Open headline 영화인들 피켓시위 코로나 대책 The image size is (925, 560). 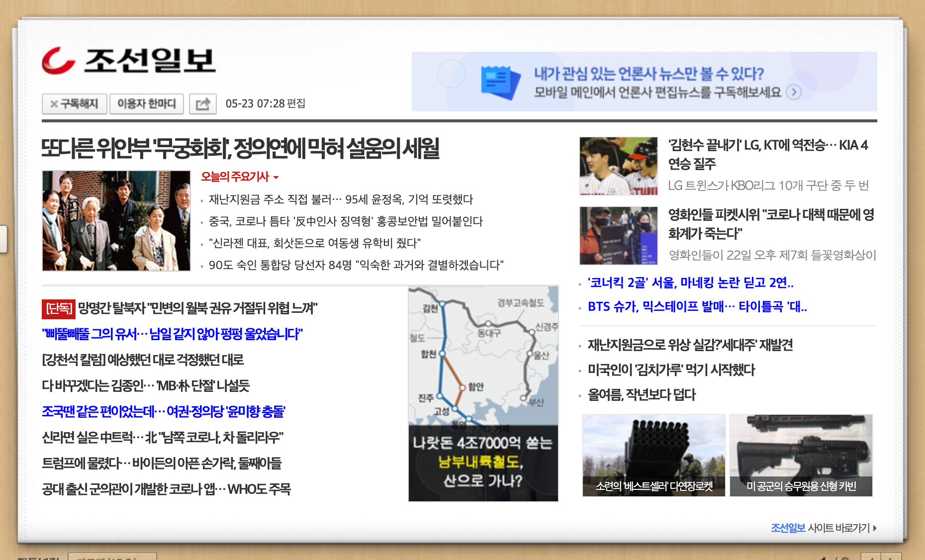pos(771,224)
